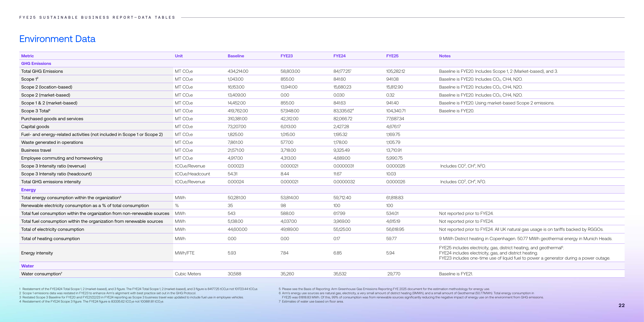644x322 pixels.
Task: Click the 'Water' section label
Action: (28, 266)
